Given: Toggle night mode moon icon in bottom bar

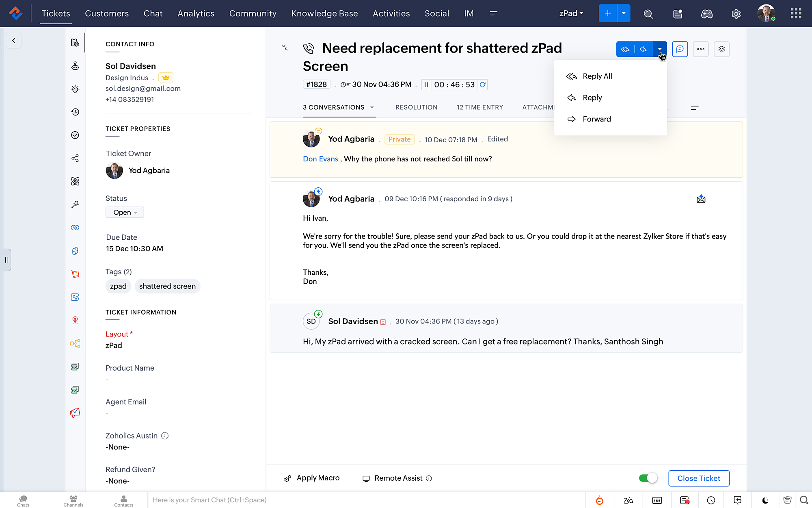Looking at the screenshot, I should coord(765,500).
